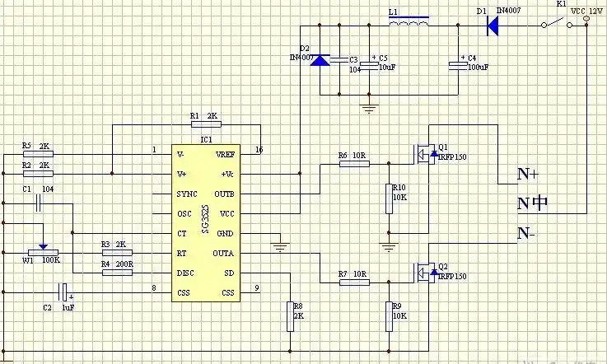Click resistor R8 2K below the SD pin
Image resolution: width=607 pixels, height=364 pixels.
point(290,315)
